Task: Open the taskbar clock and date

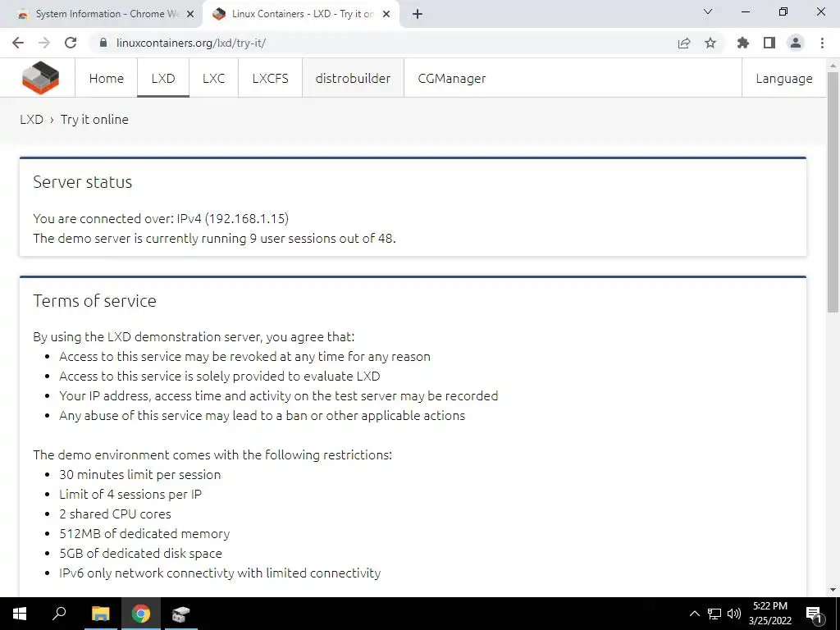Action: pyautogui.click(x=770, y=614)
